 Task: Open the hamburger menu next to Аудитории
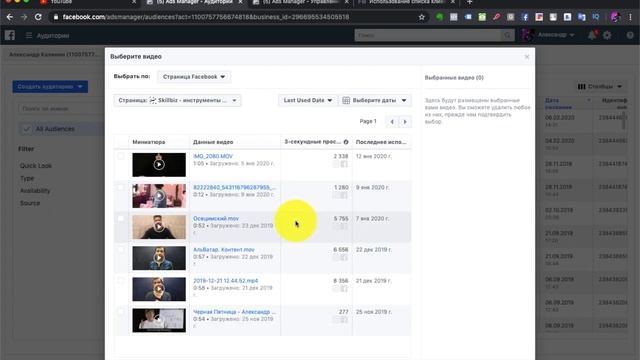[x=29, y=36]
